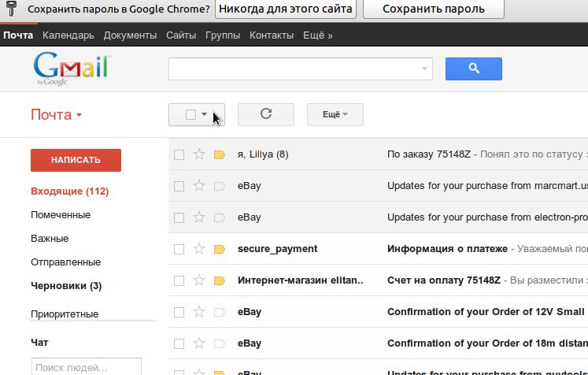Toggle importance marker on first eBay email

pyautogui.click(x=220, y=186)
